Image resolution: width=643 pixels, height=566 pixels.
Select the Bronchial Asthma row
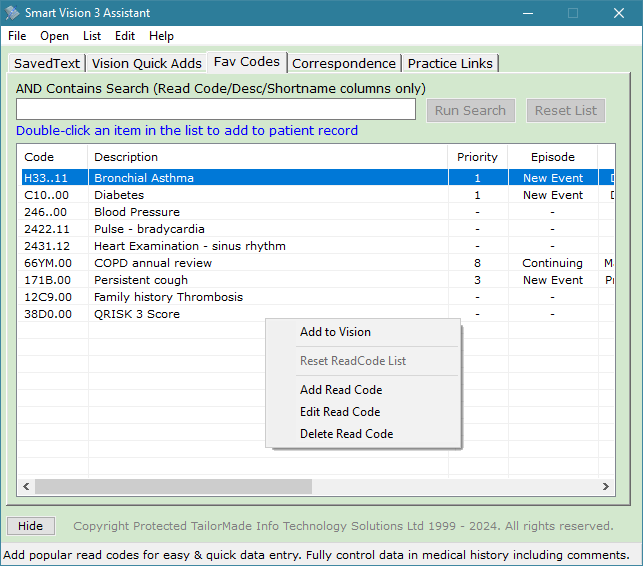coord(316,178)
